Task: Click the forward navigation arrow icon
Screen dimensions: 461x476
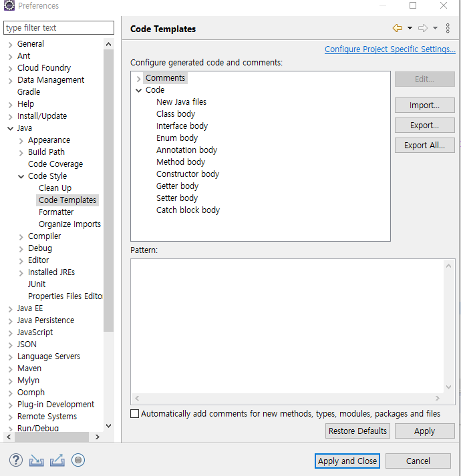Action: pos(423,28)
